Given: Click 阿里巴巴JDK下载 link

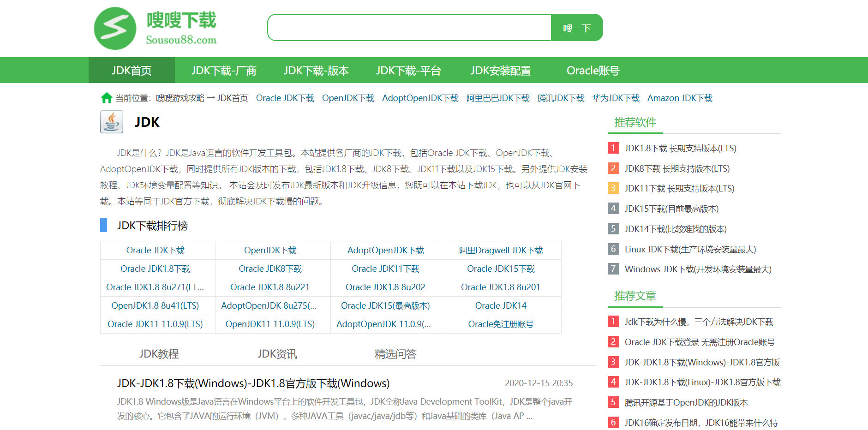Looking at the screenshot, I should (498, 98).
